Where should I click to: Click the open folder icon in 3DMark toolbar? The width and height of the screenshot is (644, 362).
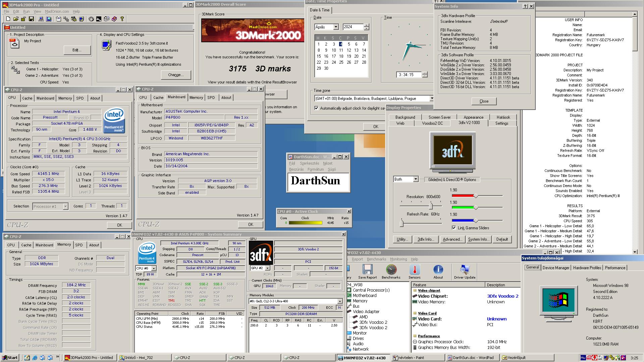point(16,19)
